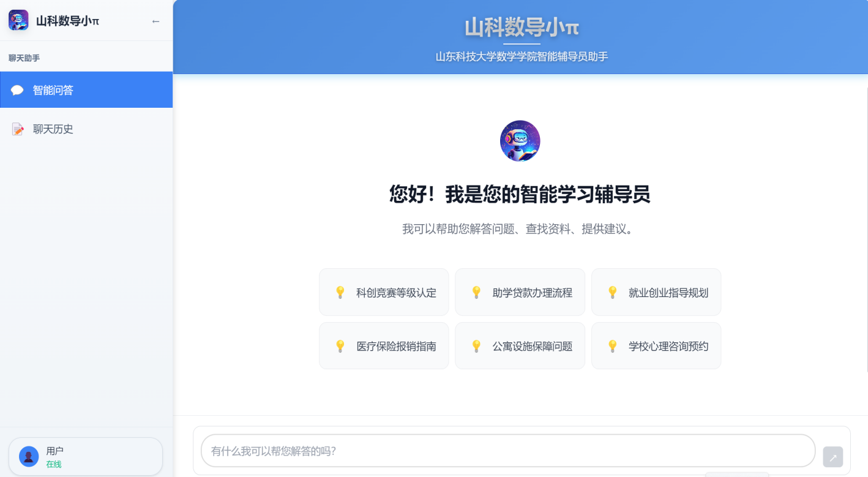The height and width of the screenshot is (477, 868).
Task: Click the user avatar icon at bottom left
Action: tap(29, 456)
